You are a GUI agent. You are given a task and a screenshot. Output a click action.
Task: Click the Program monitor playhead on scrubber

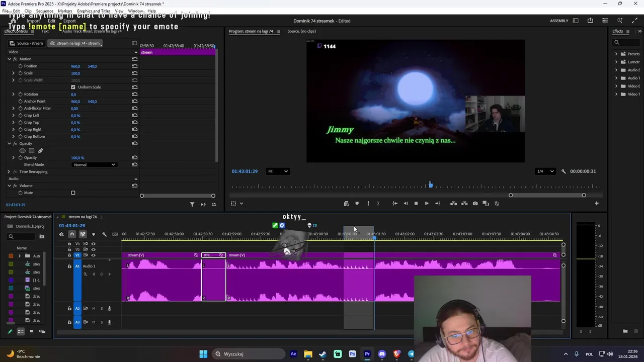431,186
